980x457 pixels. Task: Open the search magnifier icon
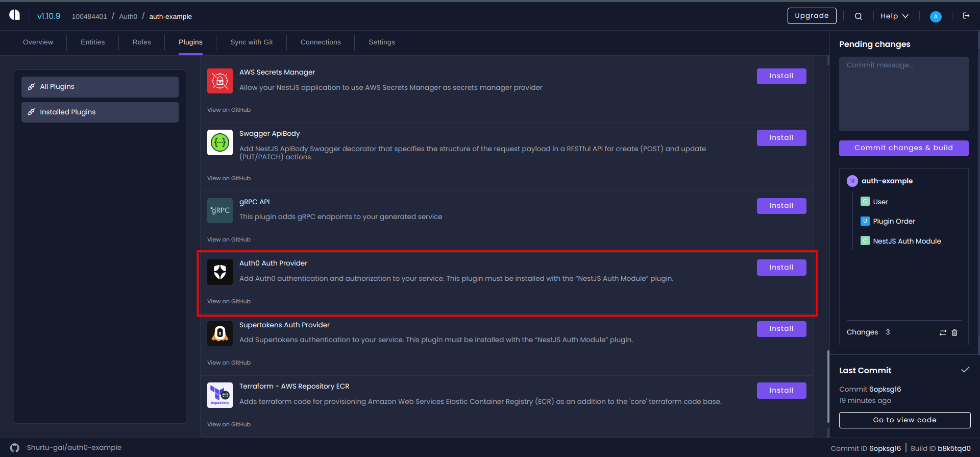click(859, 16)
